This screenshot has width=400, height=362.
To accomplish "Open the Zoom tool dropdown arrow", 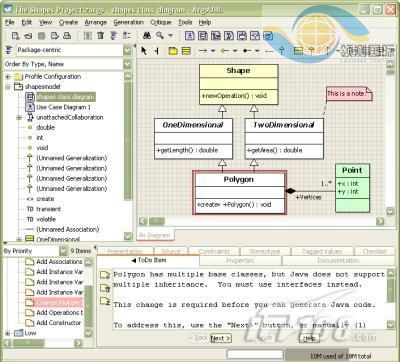I will tap(170, 35).
